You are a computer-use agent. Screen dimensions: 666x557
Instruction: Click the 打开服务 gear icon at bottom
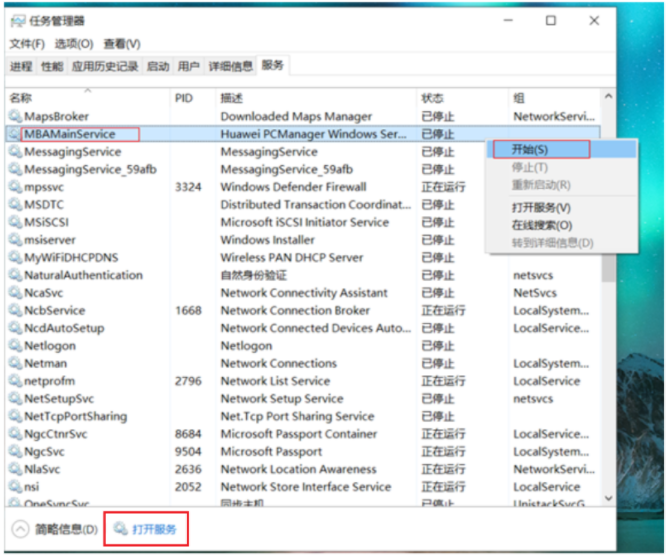(120, 528)
